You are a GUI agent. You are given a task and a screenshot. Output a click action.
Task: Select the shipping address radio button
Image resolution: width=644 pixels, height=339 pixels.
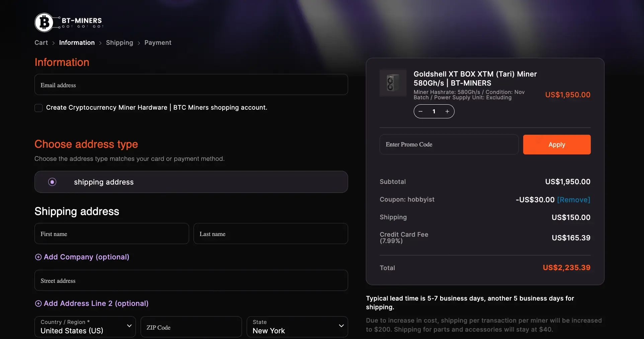(52, 182)
